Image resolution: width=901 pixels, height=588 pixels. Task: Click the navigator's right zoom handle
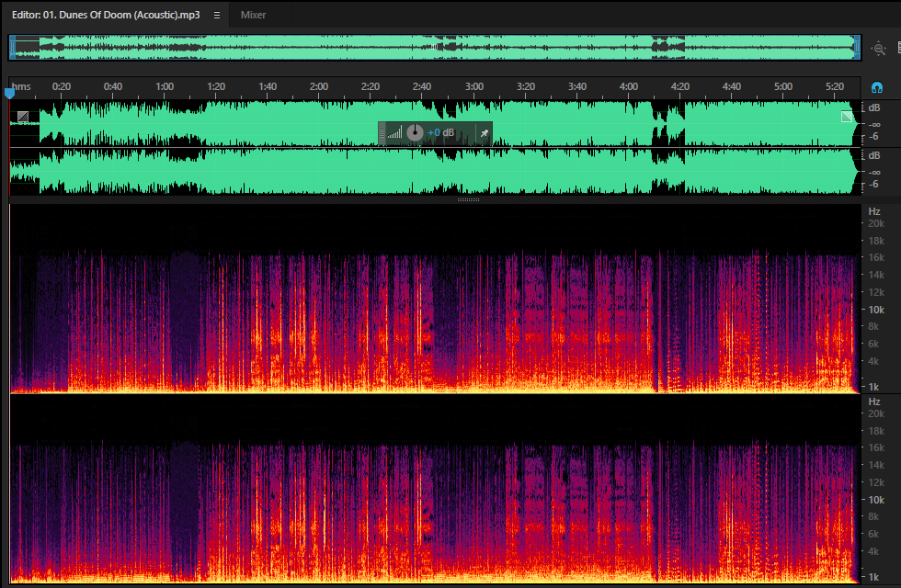pos(857,48)
